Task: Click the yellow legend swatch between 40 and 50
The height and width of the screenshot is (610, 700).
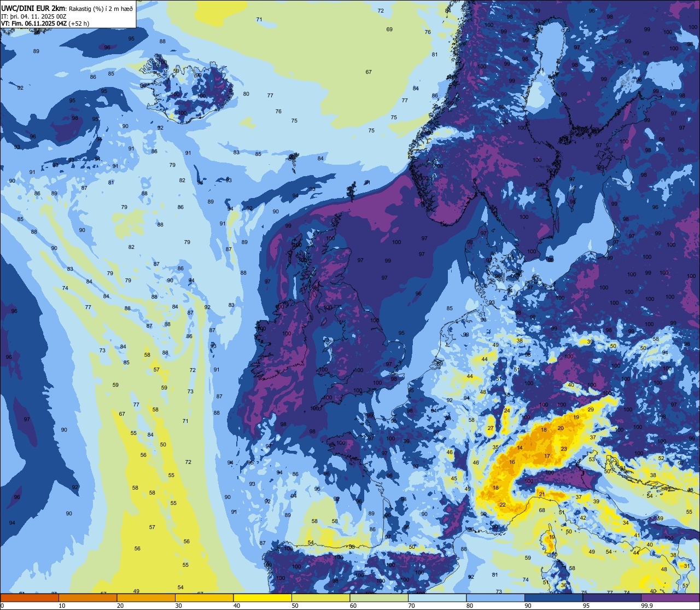Action: [x=262, y=597]
